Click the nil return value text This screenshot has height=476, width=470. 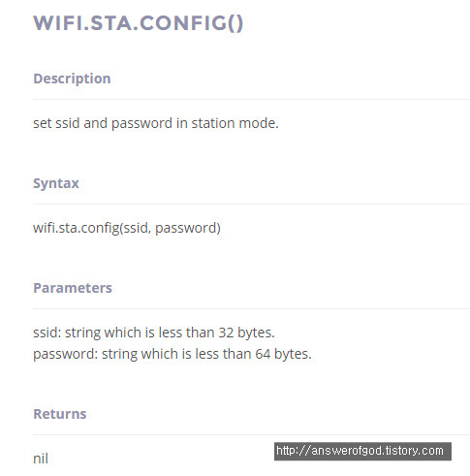(x=41, y=459)
